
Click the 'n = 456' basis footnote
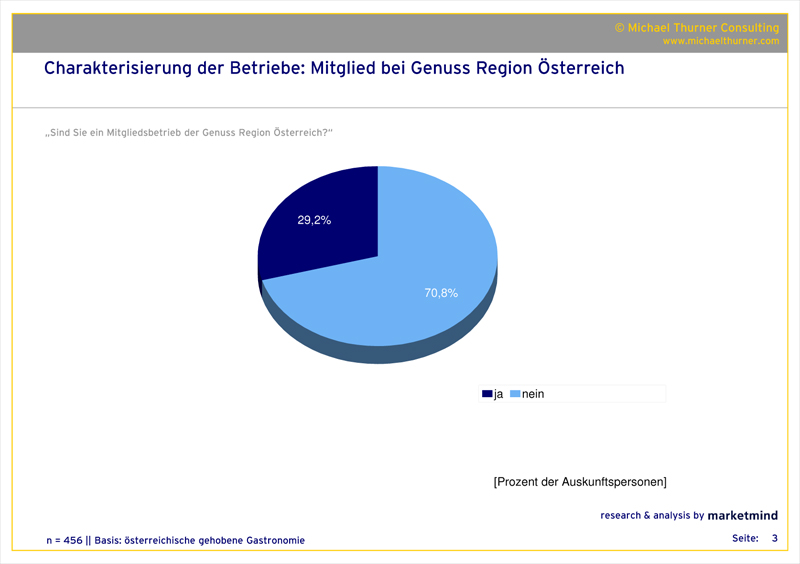(x=175, y=540)
